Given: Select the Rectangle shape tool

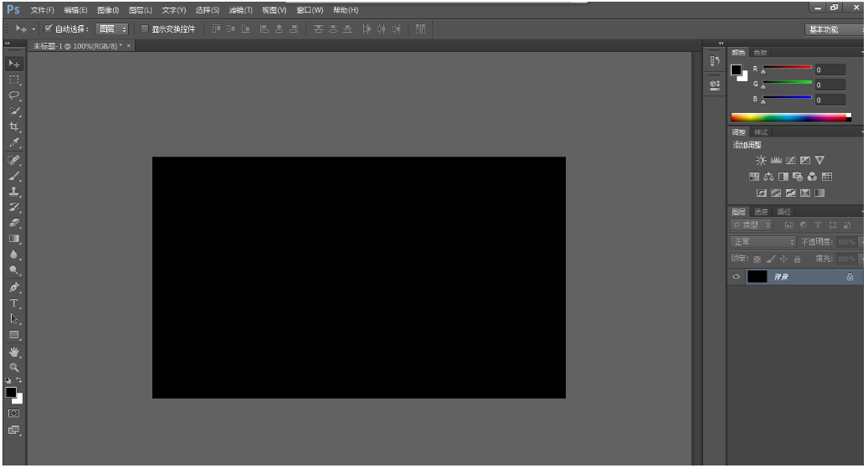Looking at the screenshot, I should coord(14,335).
